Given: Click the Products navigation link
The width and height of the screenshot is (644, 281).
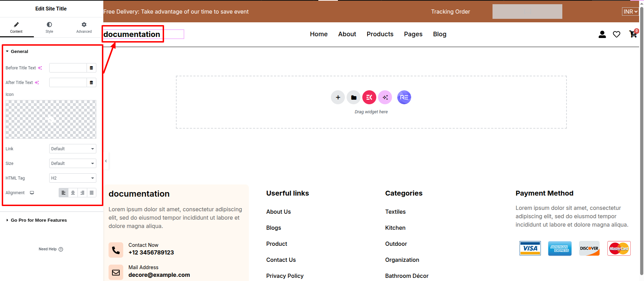Looking at the screenshot, I should pos(380,34).
